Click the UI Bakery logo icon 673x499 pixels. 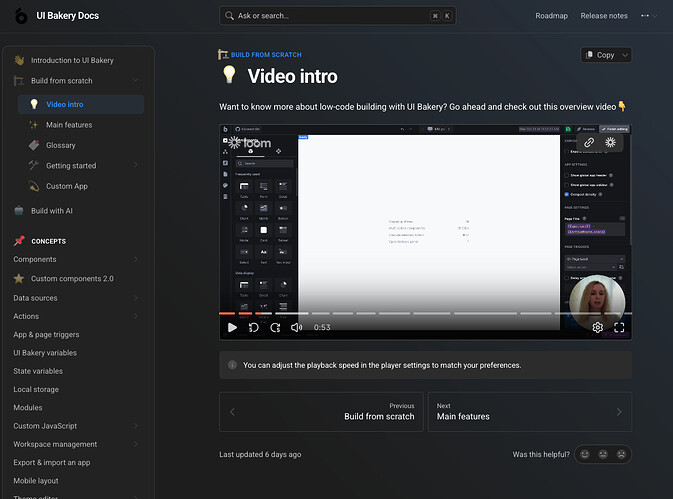(x=20, y=16)
